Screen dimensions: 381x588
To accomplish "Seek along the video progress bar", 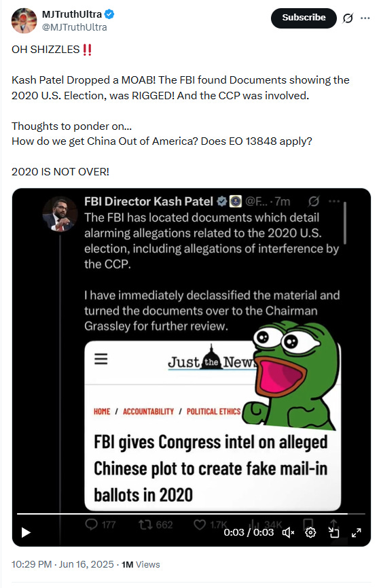I will (191, 514).
